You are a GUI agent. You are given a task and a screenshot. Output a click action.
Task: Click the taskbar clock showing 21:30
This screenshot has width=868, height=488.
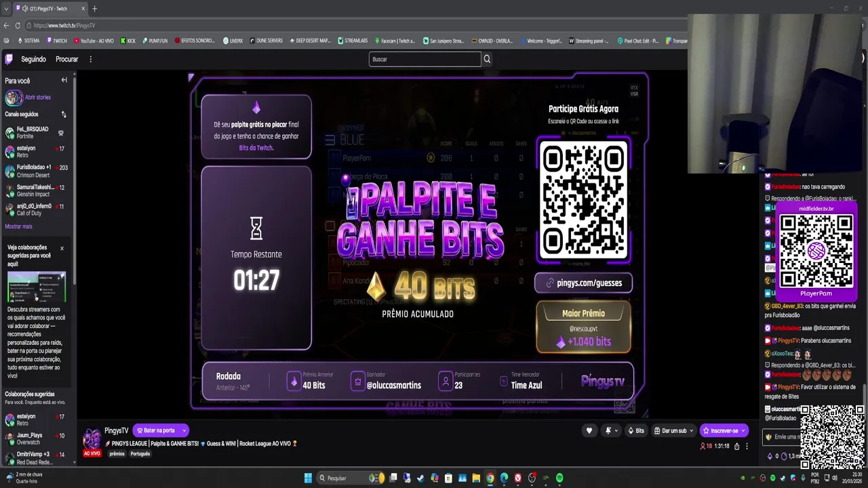(x=851, y=478)
